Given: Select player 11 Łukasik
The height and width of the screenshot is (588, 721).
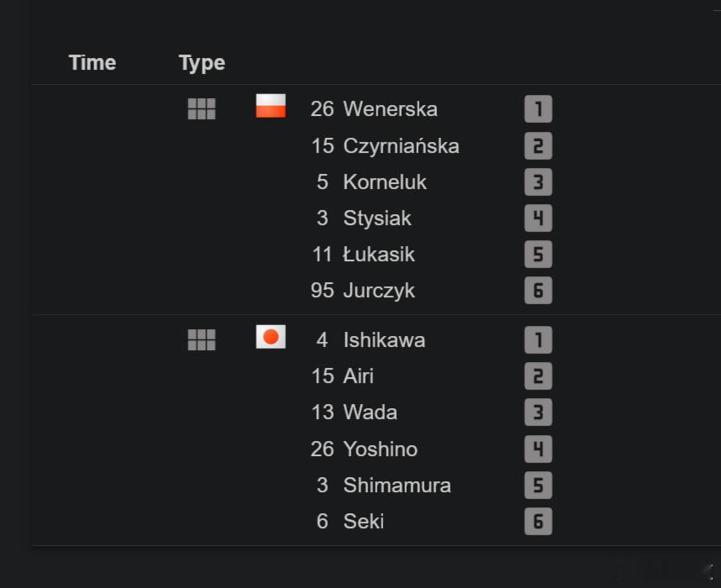Looking at the screenshot, I should [363, 255].
